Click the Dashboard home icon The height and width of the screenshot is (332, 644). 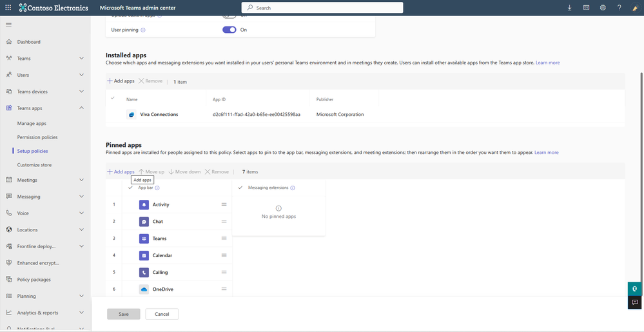pos(9,41)
